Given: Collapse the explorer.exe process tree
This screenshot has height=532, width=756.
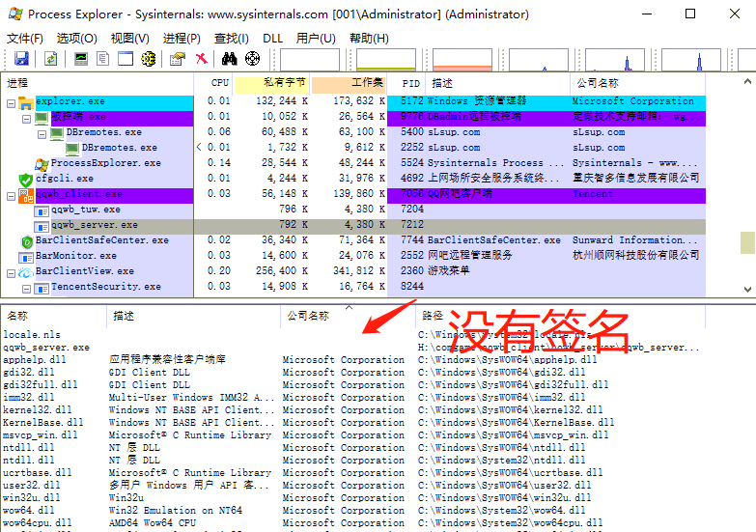Looking at the screenshot, I should pos(11,101).
